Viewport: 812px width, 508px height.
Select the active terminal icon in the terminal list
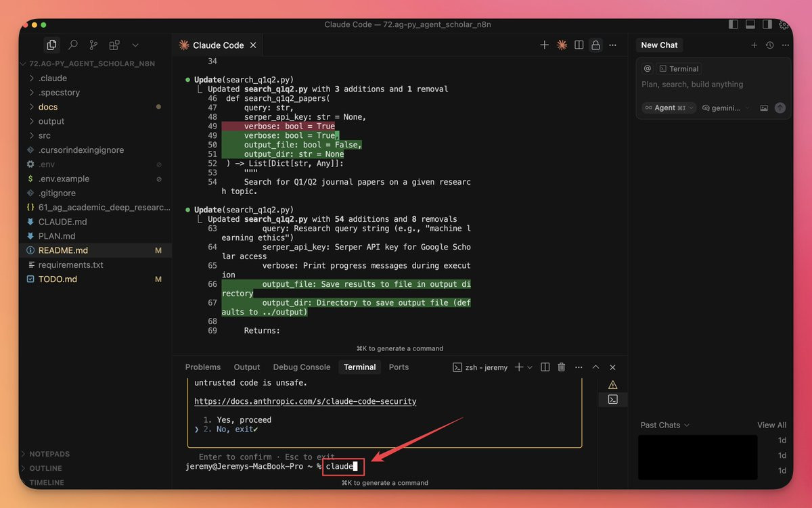click(x=612, y=400)
